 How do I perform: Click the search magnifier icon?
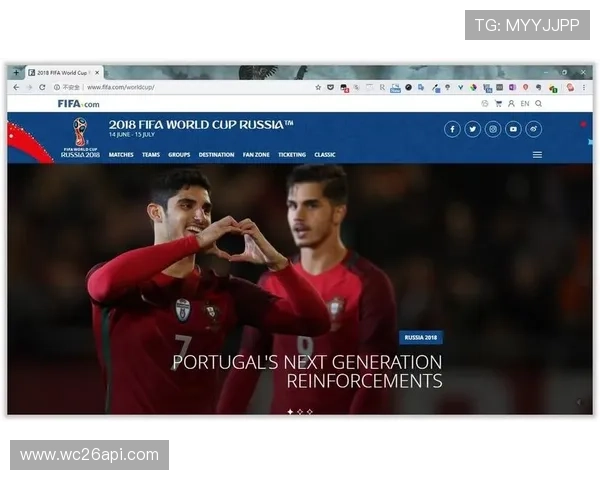pyautogui.click(x=539, y=103)
